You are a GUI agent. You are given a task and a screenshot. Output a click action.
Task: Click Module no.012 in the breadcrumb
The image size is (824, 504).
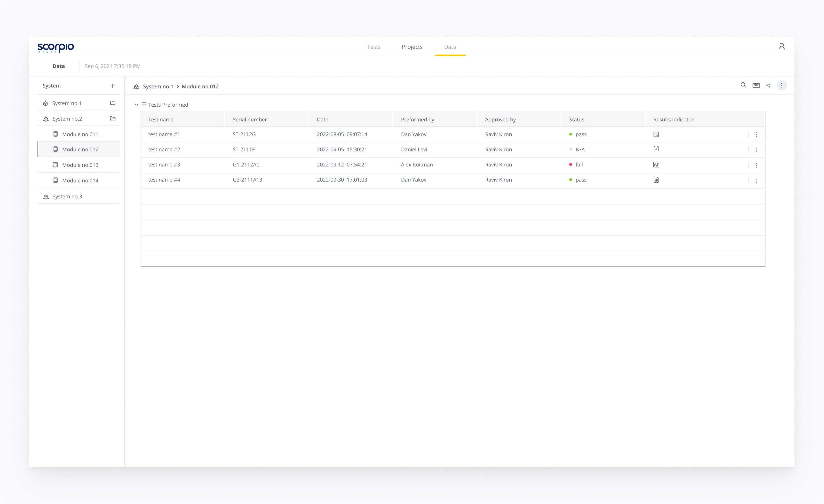[200, 86]
